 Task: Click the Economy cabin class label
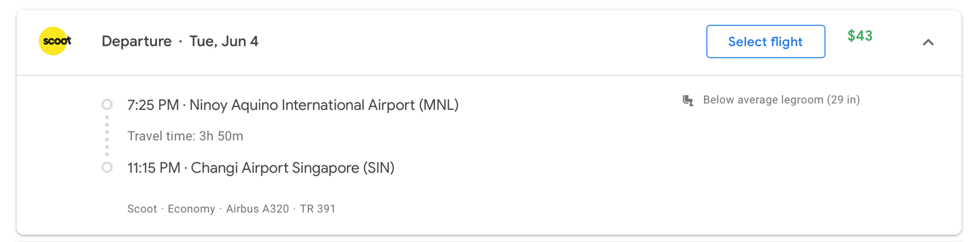[x=191, y=209]
